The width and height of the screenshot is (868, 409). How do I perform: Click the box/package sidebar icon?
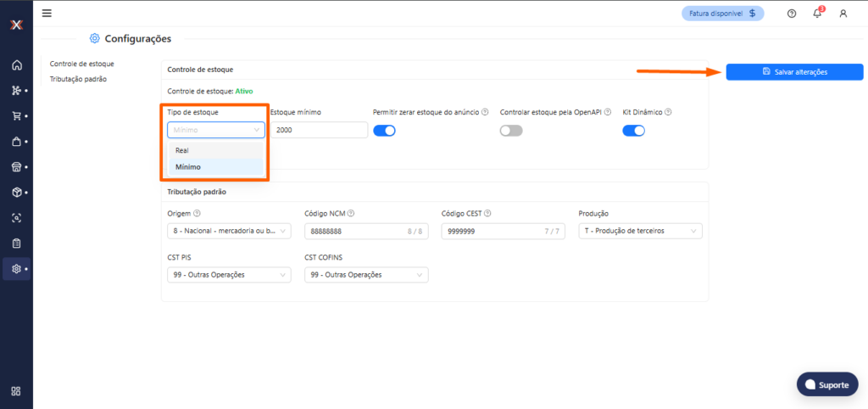16,192
